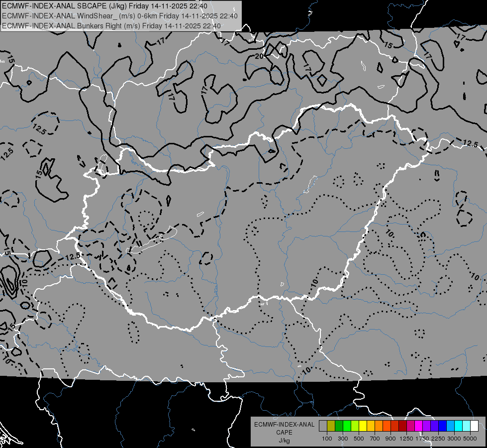
Task: Click the magenta legend swatch
Action: click(x=419, y=426)
